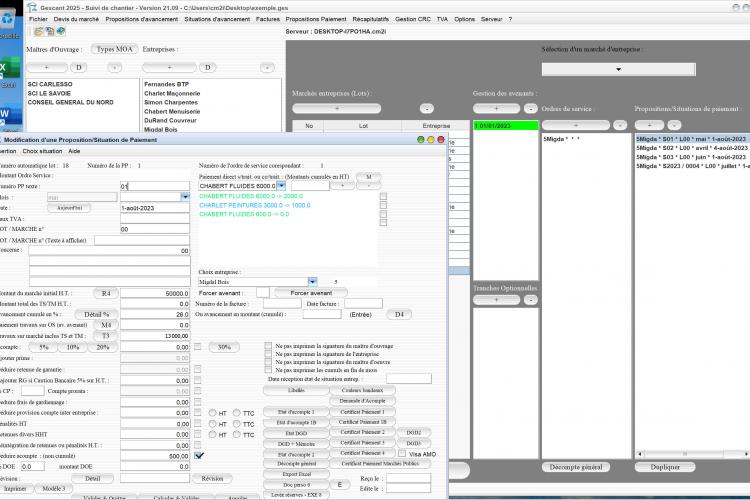Click the Aujourd'hui date button
Image resolution: width=750 pixels, height=500 pixels.
pyautogui.click(x=69, y=208)
